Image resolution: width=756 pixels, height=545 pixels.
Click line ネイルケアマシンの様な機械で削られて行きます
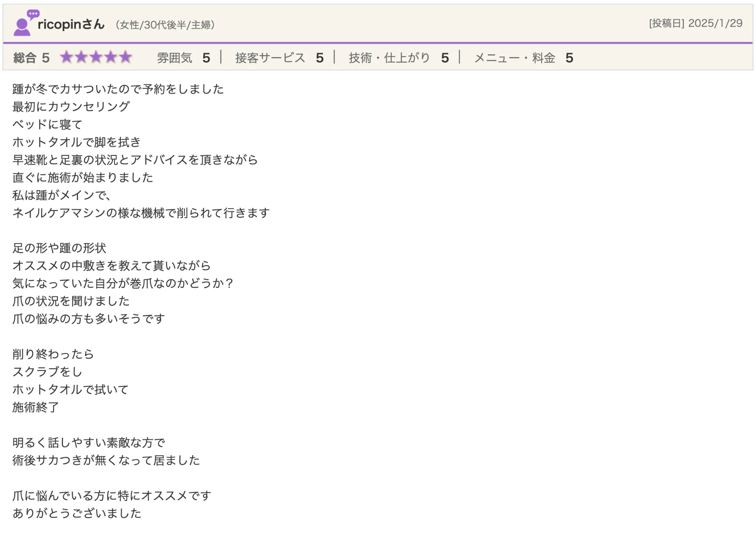(x=141, y=213)
